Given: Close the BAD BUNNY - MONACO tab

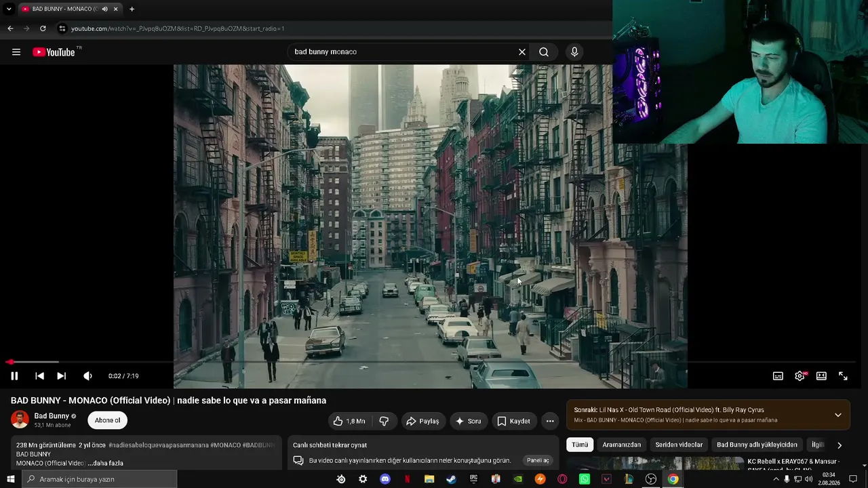Looking at the screenshot, I should (x=116, y=9).
